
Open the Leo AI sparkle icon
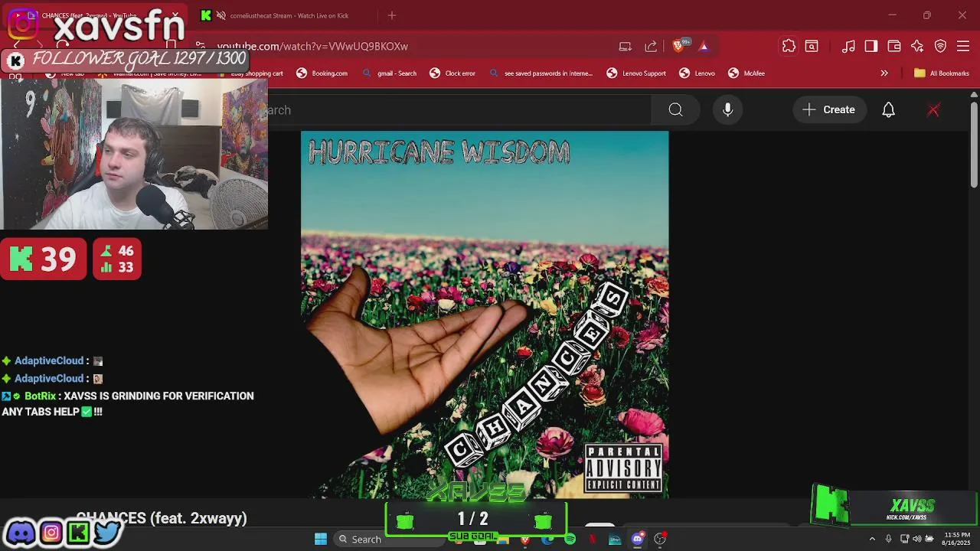tap(917, 47)
